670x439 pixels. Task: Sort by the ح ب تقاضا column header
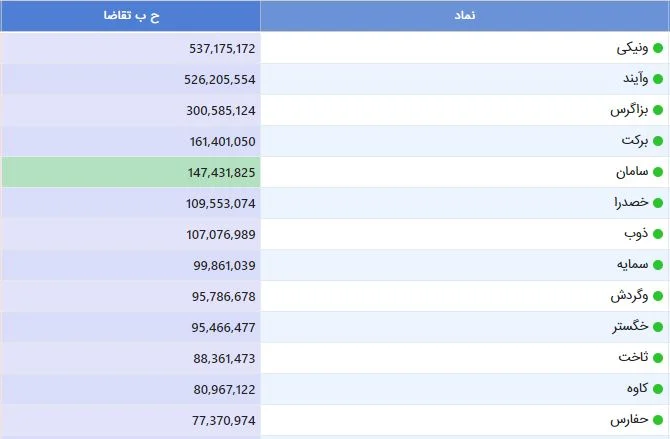[x=131, y=16]
